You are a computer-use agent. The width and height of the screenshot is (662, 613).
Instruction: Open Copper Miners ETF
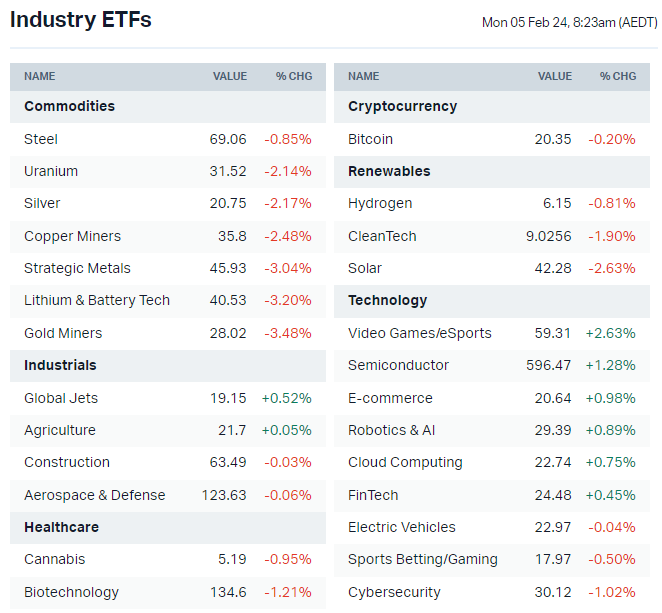(72, 236)
